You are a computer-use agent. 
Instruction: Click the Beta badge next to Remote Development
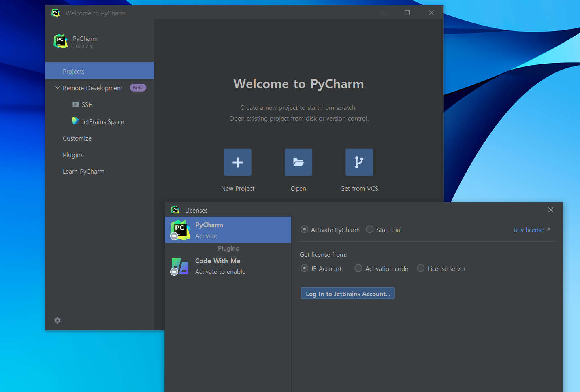(x=138, y=88)
